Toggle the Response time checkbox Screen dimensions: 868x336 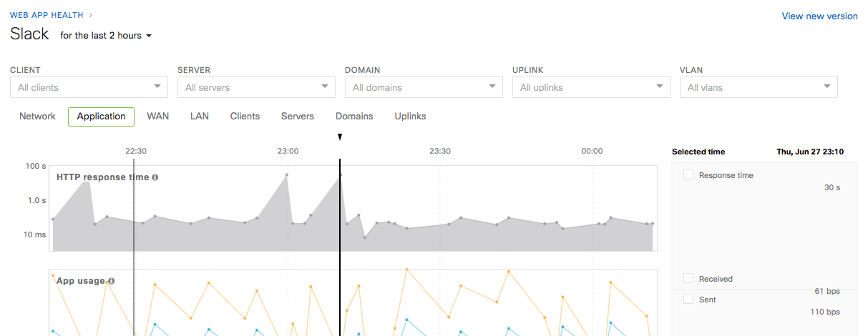pos(688,174)
